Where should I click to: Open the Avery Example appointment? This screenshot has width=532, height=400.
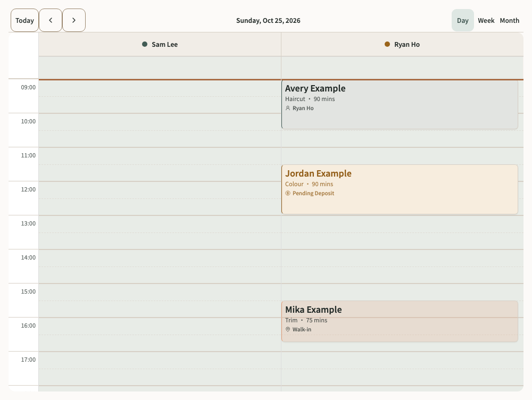[x=400, y=104]
